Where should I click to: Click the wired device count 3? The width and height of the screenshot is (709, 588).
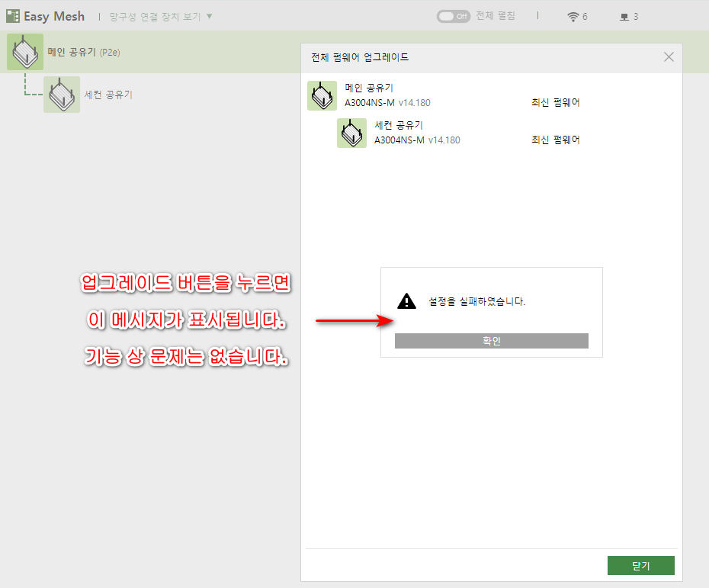click(x=636, y=17)
